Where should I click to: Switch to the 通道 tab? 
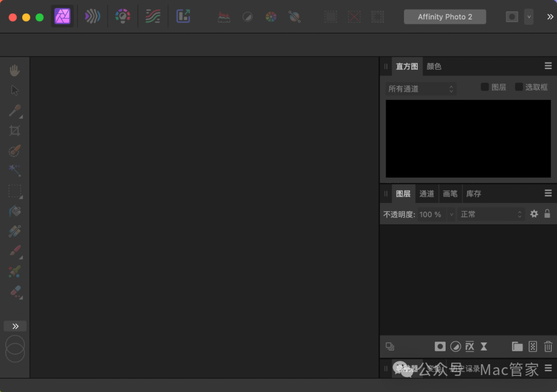coord(427,194)
